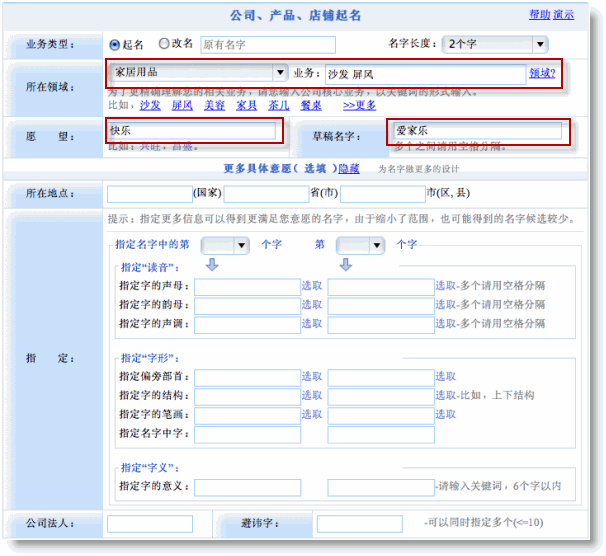Open the 演示 demo link

[x=563, y=15]
